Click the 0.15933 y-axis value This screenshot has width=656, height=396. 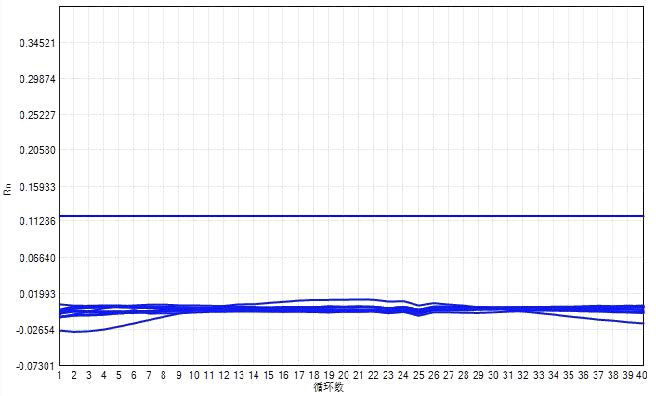[x=37, y=187]
